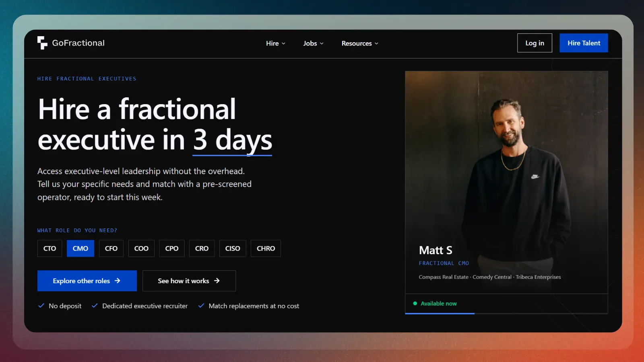Click the See how it works button
Viewport: 644px width, 362px height.
[x=189, y=281]
